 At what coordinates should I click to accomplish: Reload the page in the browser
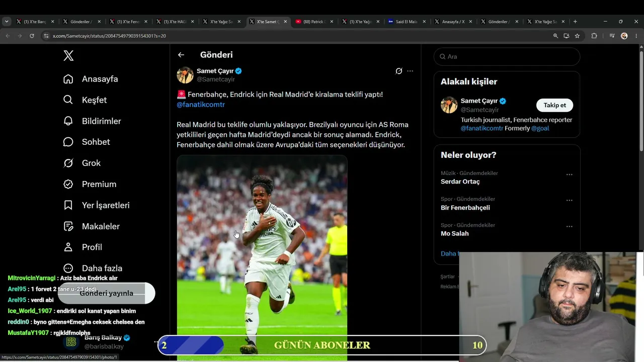pos(32,36)
